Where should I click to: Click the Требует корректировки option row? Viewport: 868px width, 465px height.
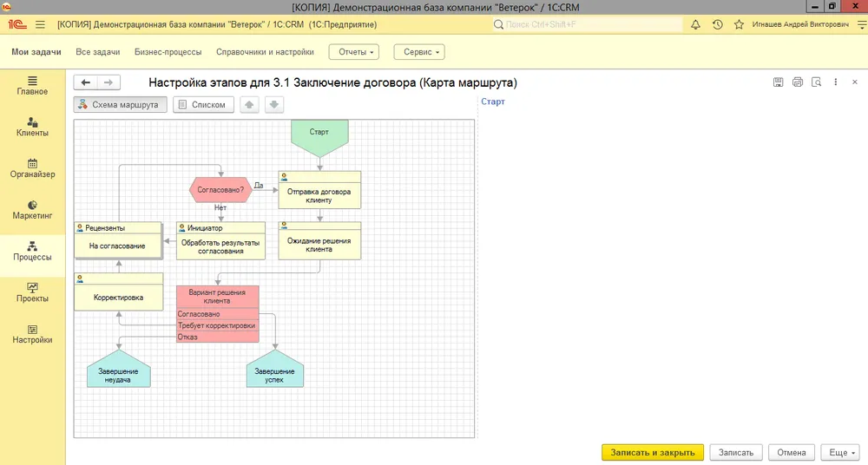click(217, 325)
